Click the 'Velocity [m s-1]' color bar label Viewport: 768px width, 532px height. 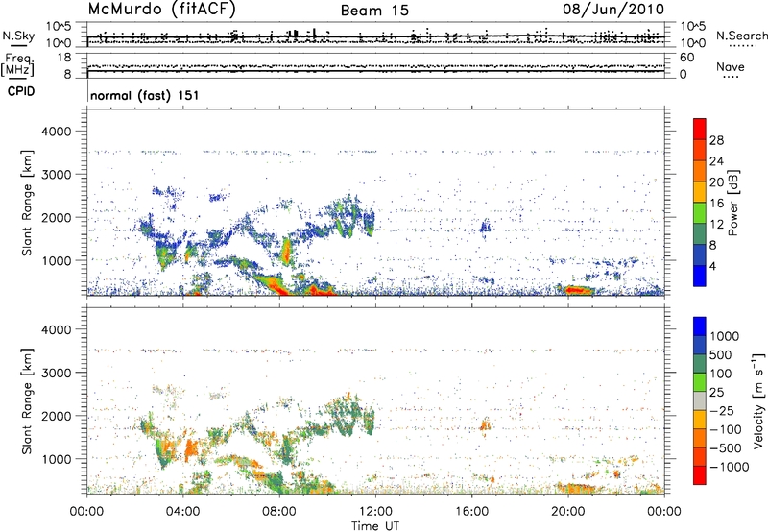point(758,400)
